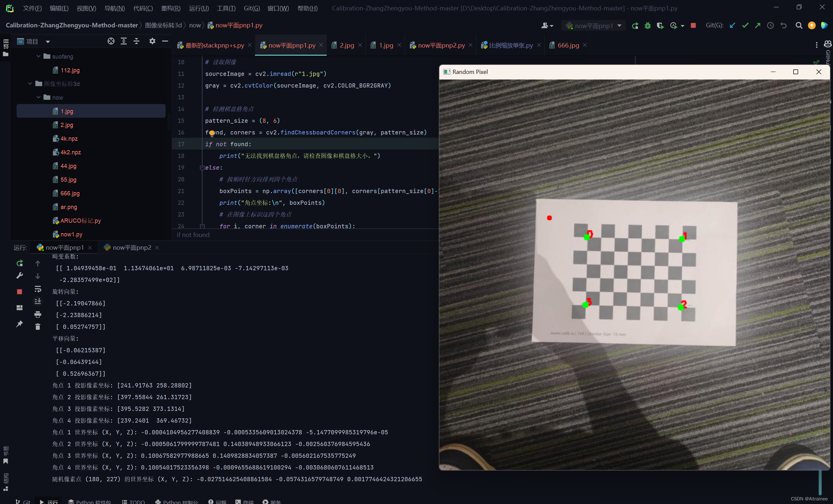
Task: Open Python 控制台 tool window
Action: pos(176,501)
